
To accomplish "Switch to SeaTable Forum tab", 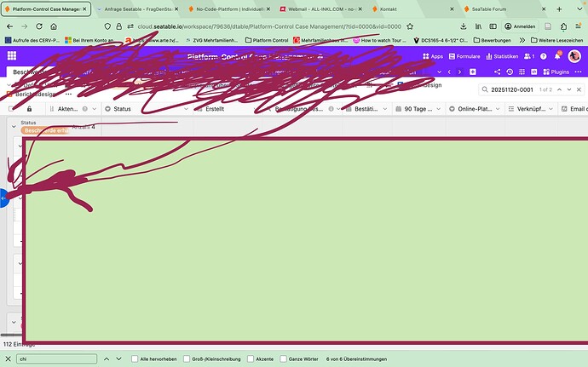I will [504, 9].
